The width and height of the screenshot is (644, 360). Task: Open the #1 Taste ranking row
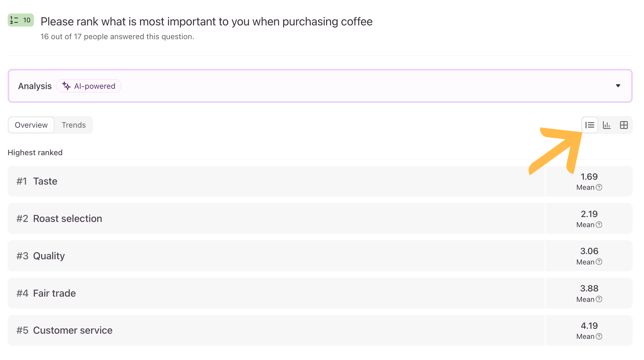tap(320, 181)
